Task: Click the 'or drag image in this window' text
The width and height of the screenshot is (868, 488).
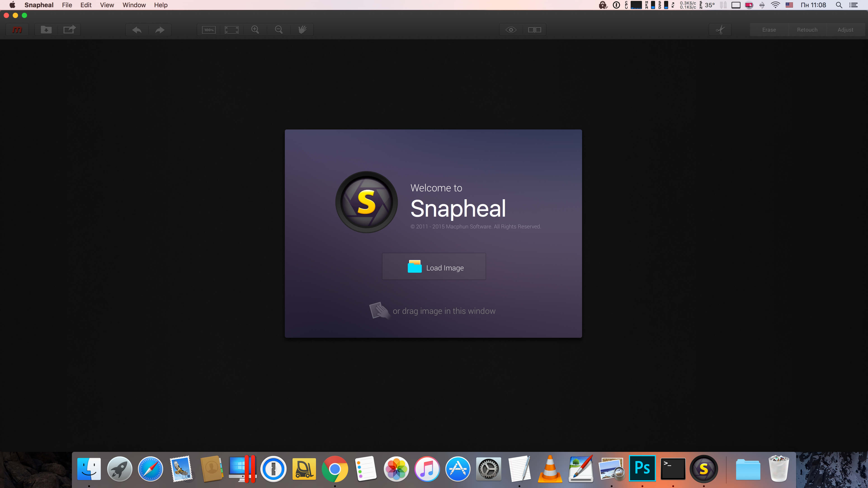Action: pos(444,311)
